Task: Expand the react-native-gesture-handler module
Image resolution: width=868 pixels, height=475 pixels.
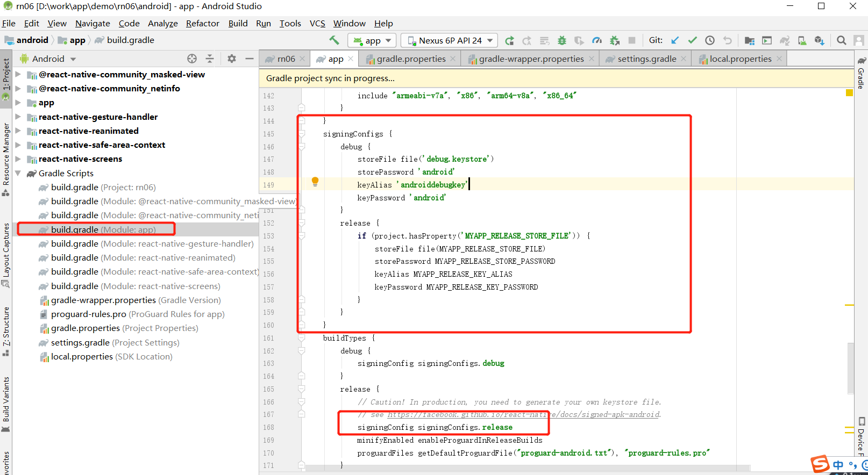Action: click(18, 117)
